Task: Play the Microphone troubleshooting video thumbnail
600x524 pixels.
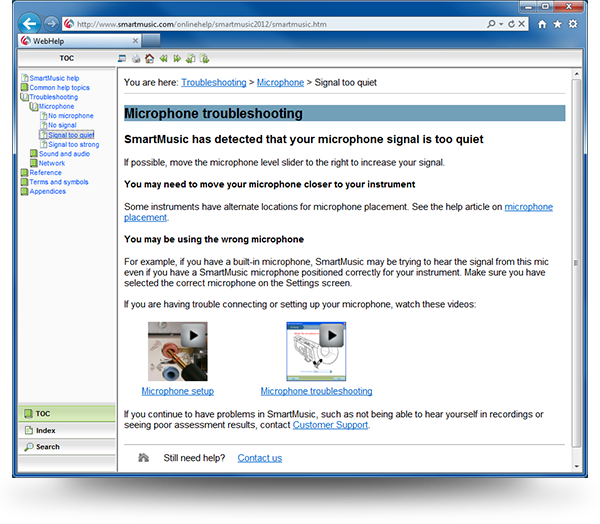Action: point(316,351)
